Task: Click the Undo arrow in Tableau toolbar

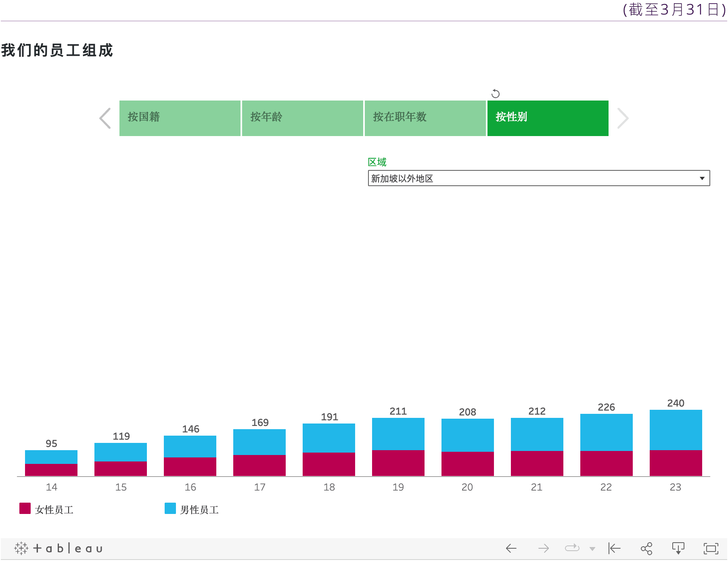Action: 511,548
